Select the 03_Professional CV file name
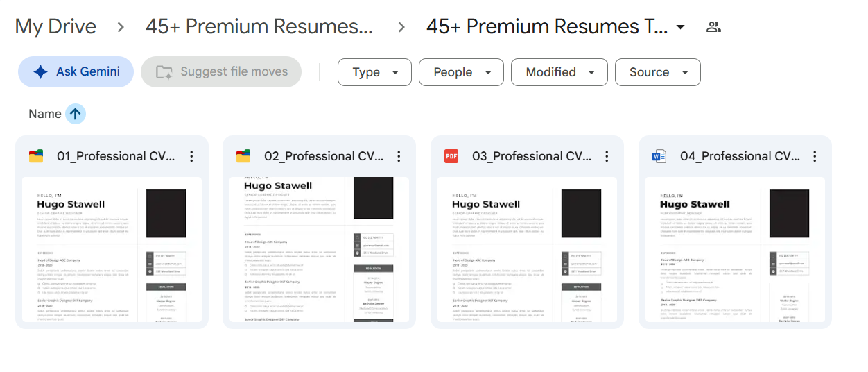Screen dimensions: 868x372 point(532,156)
